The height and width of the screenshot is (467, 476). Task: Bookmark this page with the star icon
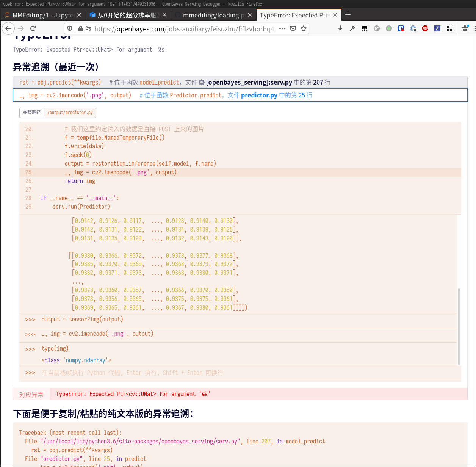(304, 28)
